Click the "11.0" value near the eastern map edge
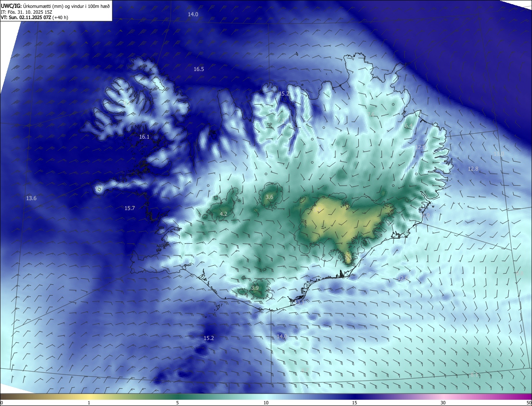Screen dimensions: 532x406 click(x=498, y=154)
